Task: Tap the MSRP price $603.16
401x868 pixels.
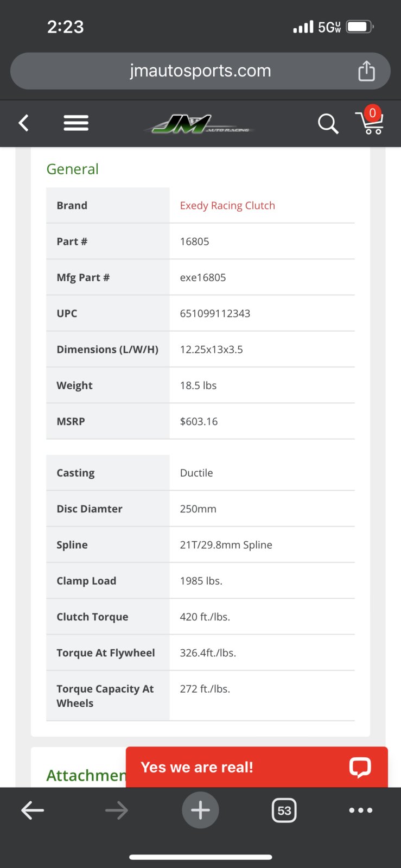Action: (199, 421)
